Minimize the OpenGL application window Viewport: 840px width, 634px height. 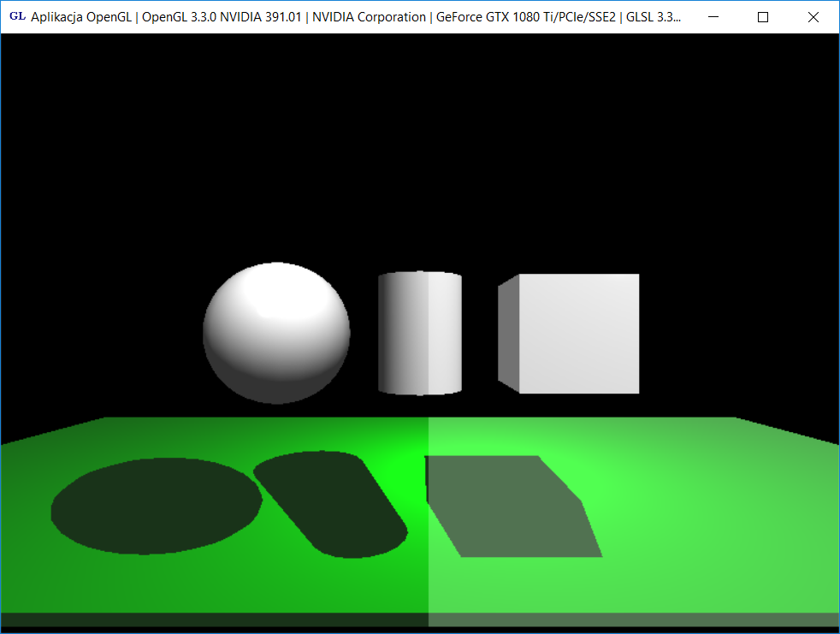tap(713, 17)
